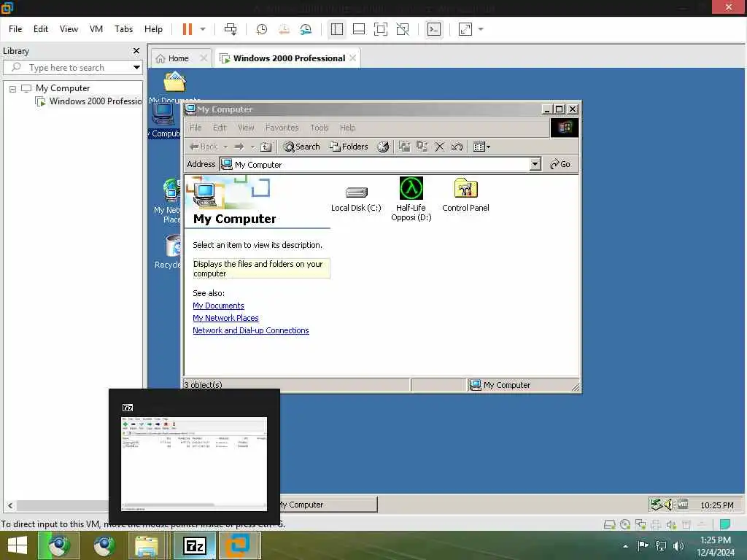Click the Delete (X) toolbar icon

click(439, 147)
